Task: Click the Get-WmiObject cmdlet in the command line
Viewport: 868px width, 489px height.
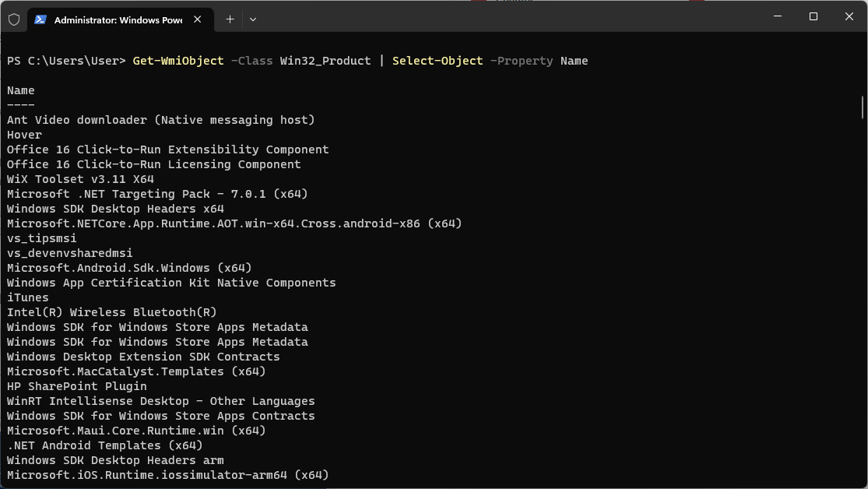Action: coord(178,61)
